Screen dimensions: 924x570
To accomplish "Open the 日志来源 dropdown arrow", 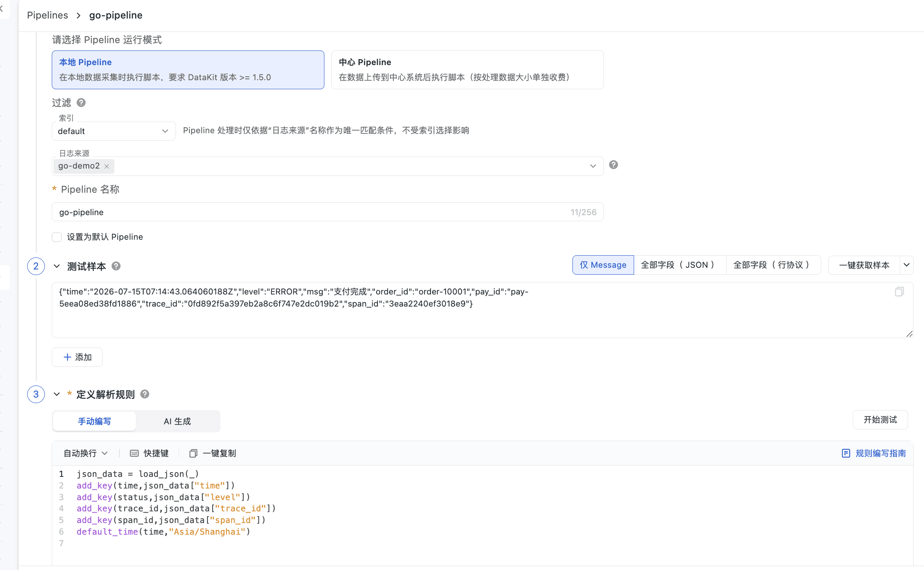I will [593, 166].
